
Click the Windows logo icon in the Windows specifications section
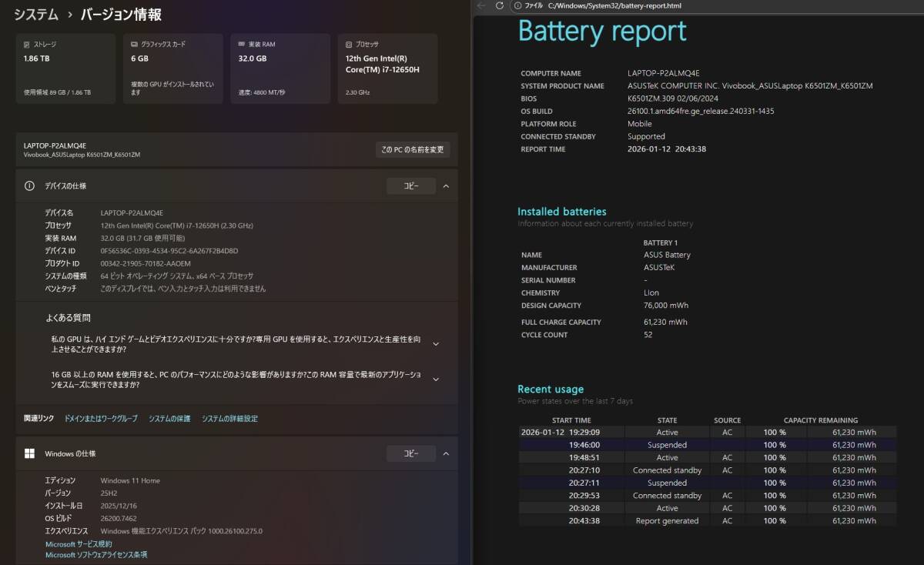point(29,453)
